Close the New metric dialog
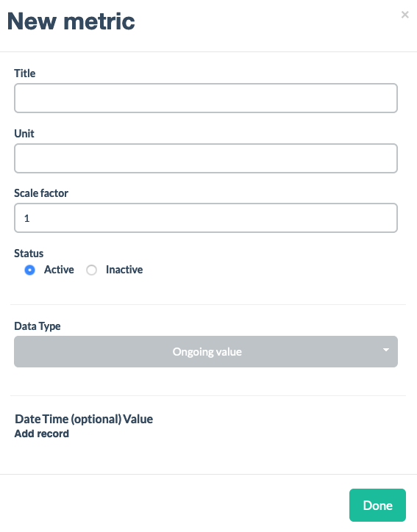This screenshot has width=417, height=532. point(404,15)
